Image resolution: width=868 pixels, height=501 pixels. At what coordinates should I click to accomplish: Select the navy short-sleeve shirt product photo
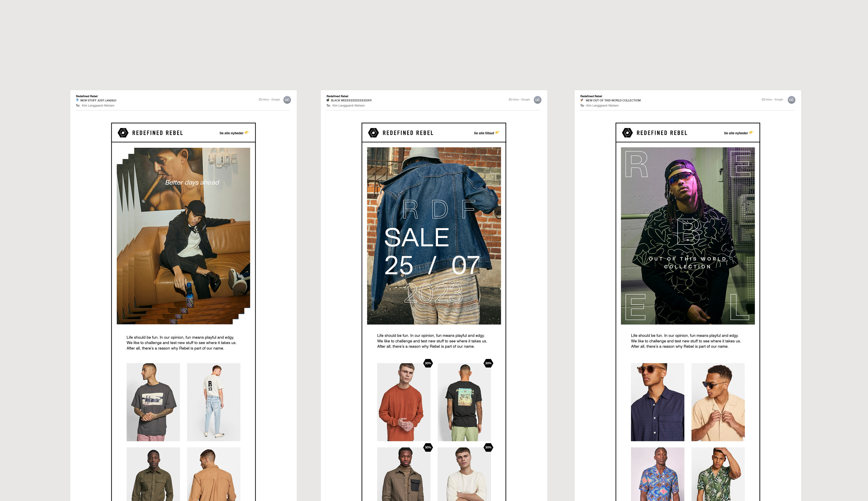657,402
